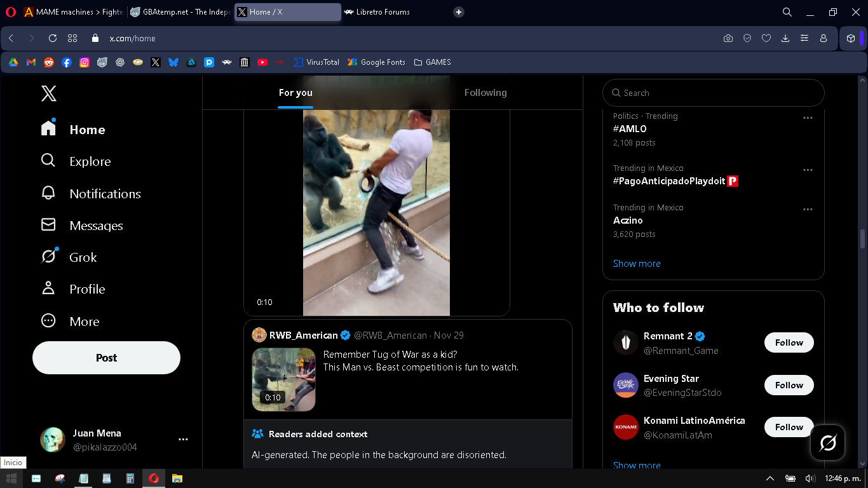This screenshot has width=868, height=488.
Task: Open the More menu in sidebar
Action: click(x=70, y=322)
